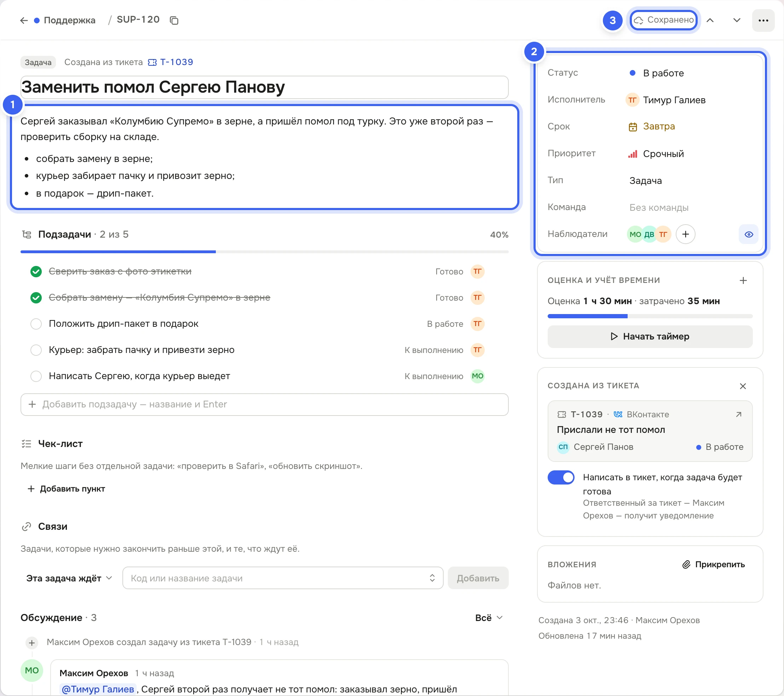Open the Статус 'В работе' dropdown

click(x=656, y=73)
